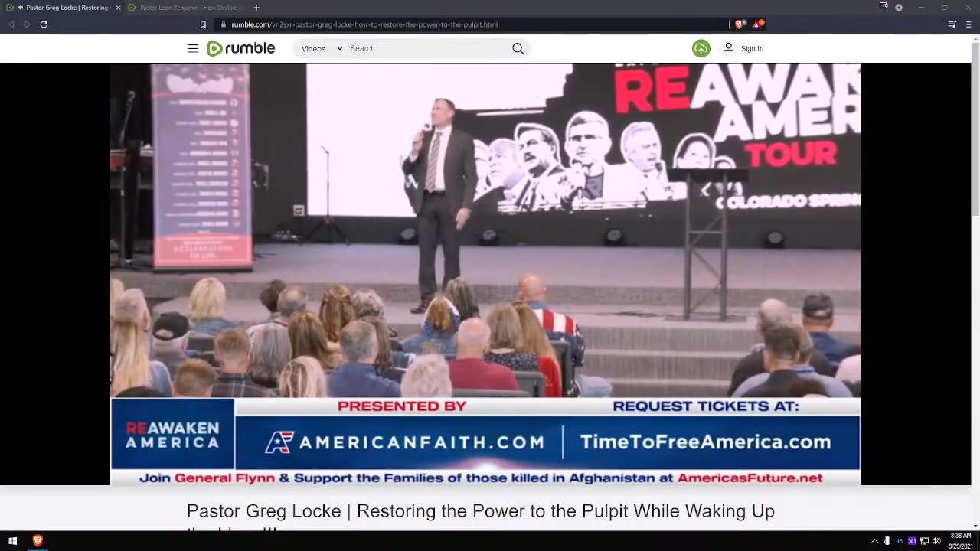Open the Rumble hamburger menu
Image resolution: width=980 pixels, height=551 pixels.
point(193,48)
